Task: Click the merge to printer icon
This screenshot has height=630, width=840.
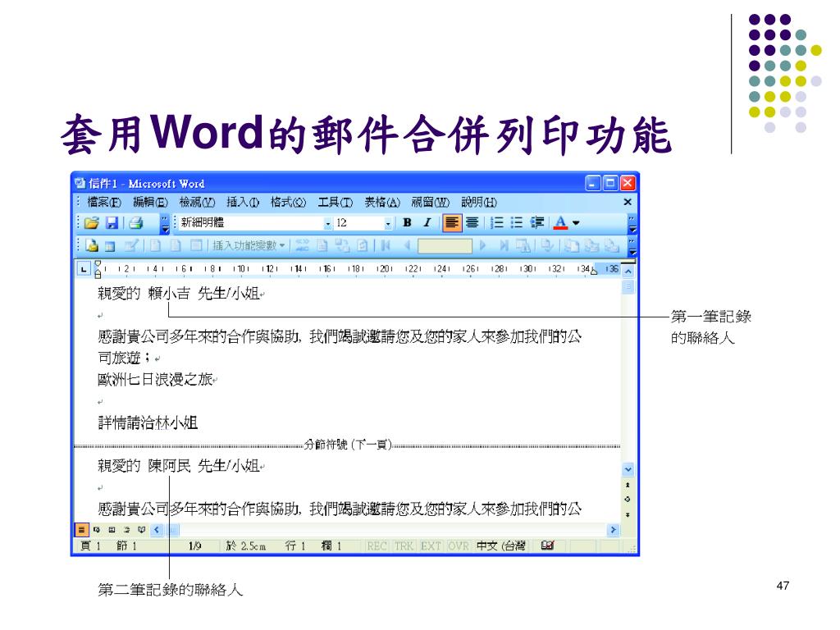Action: [x=591, y=245]
